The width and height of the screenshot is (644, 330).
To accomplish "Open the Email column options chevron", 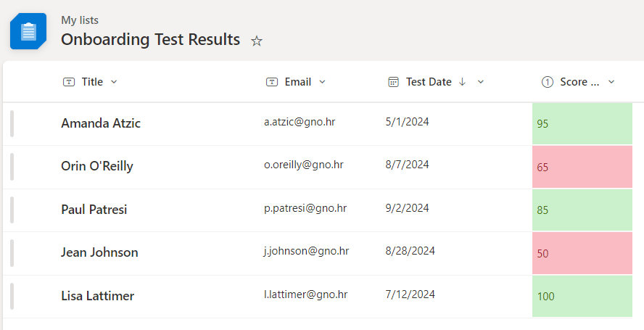I will point(322,82).
